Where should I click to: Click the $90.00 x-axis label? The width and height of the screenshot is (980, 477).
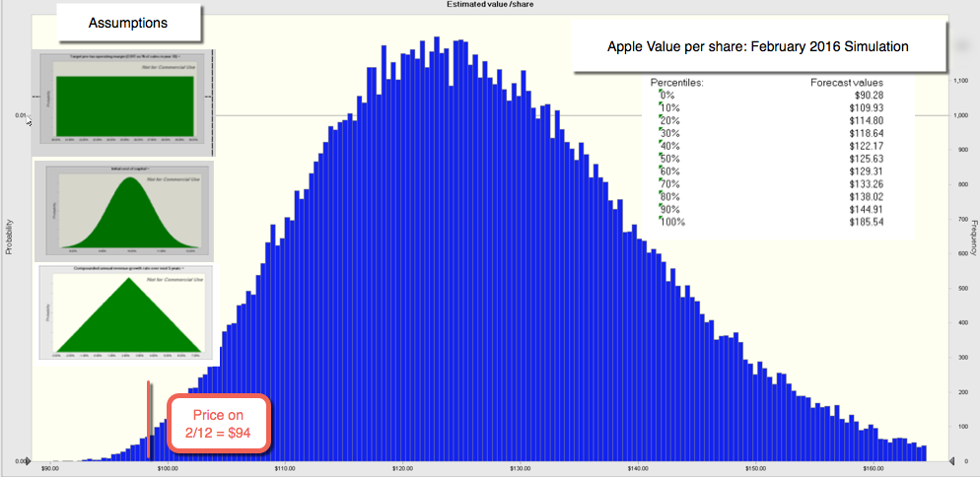point(50,467)
